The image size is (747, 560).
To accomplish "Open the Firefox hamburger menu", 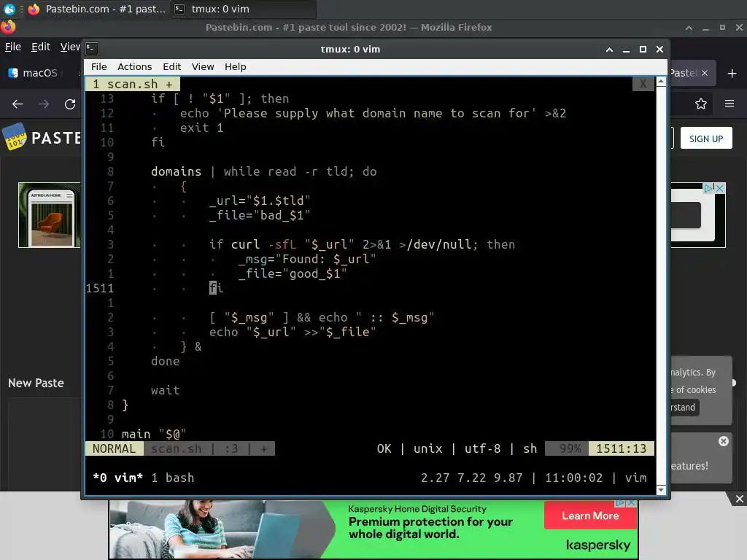I will click(x=729, y=104).
